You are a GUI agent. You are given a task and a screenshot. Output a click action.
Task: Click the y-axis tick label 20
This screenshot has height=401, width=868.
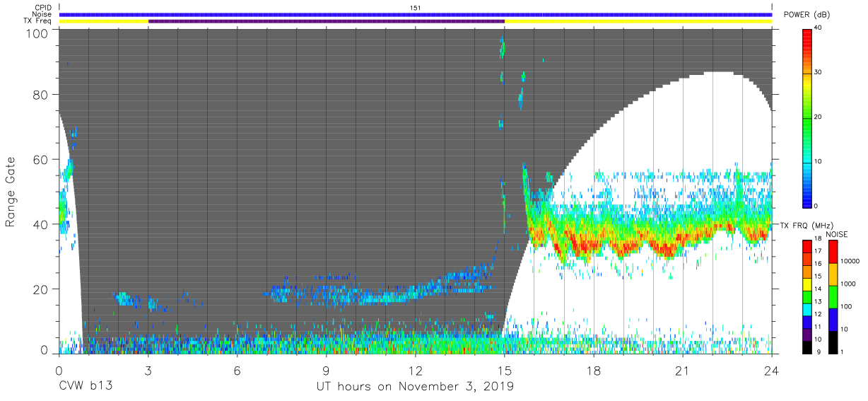point(41,289)
